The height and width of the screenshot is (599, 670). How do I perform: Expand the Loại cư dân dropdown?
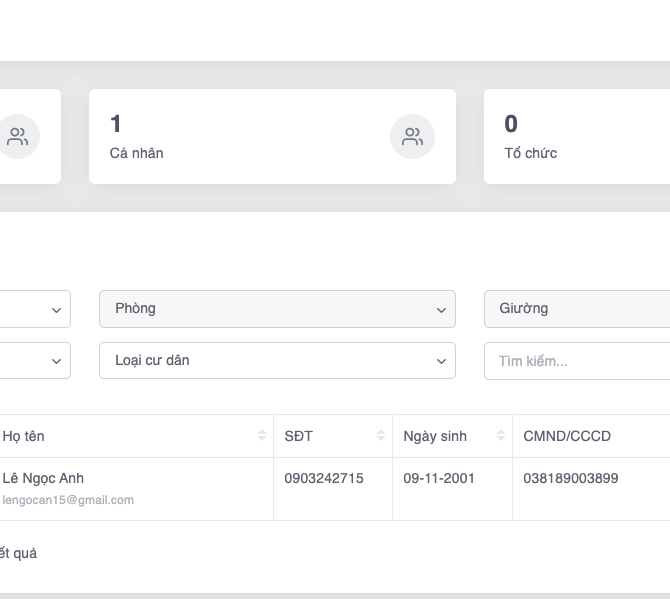(x=277, y=361)
